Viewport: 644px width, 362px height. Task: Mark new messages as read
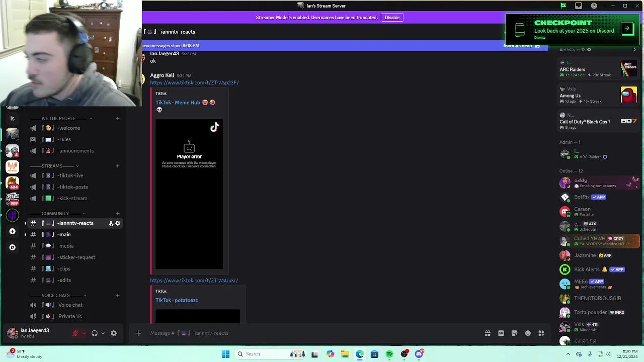tap(521, 46)
